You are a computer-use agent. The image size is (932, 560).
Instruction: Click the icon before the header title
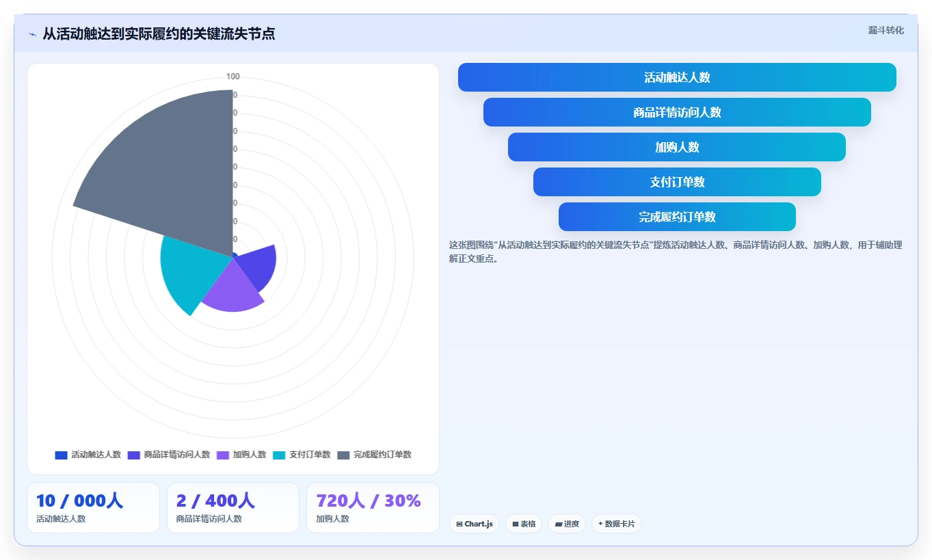tap(33, 34)
